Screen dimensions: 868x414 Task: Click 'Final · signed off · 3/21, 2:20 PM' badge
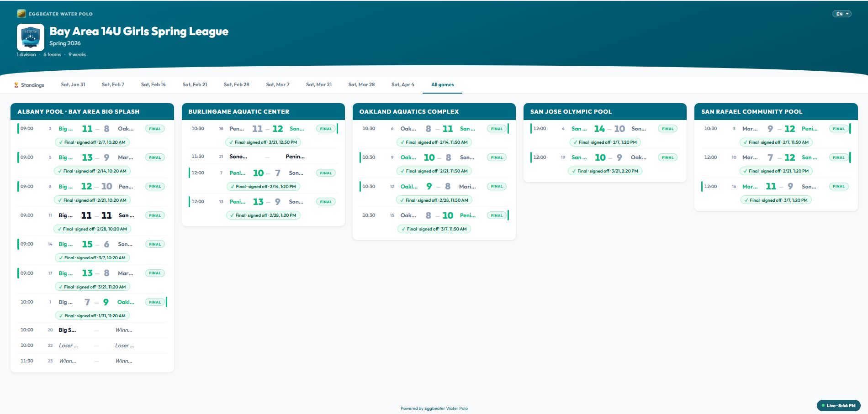coord(605,171)
